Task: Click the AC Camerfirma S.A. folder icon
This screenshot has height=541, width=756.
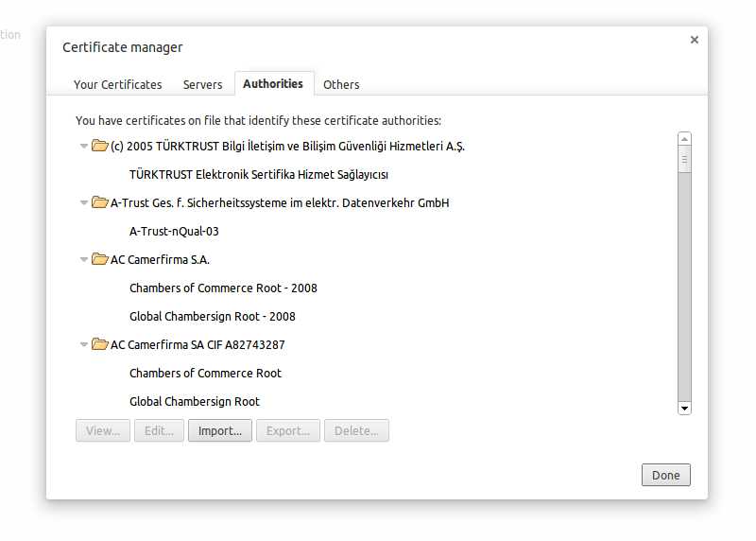Action: [100, 259]
